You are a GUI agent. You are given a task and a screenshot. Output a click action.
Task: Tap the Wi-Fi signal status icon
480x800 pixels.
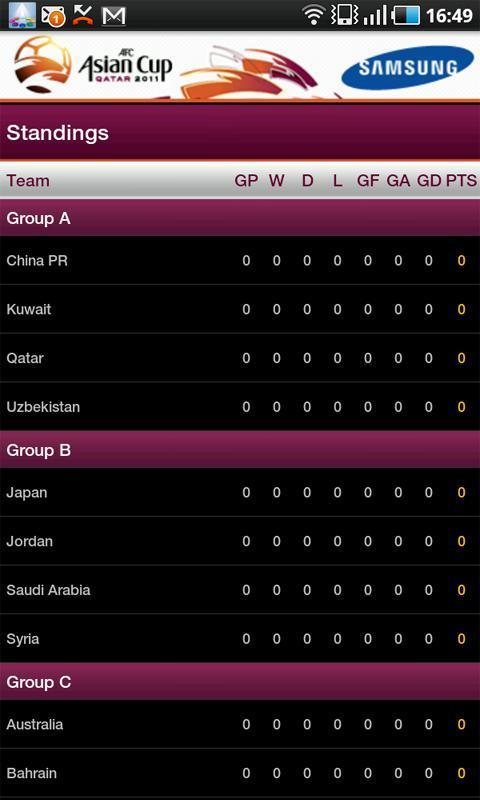tap(313, 15)
